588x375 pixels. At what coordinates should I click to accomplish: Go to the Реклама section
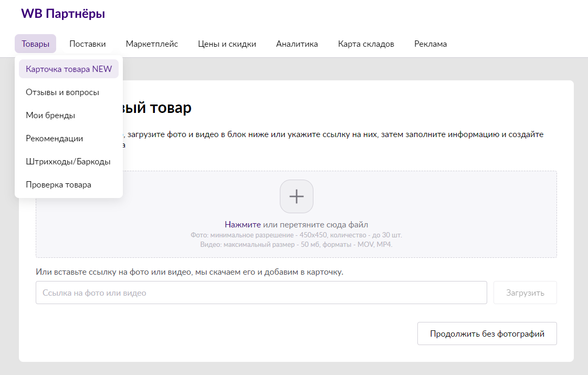click(430, 44)
